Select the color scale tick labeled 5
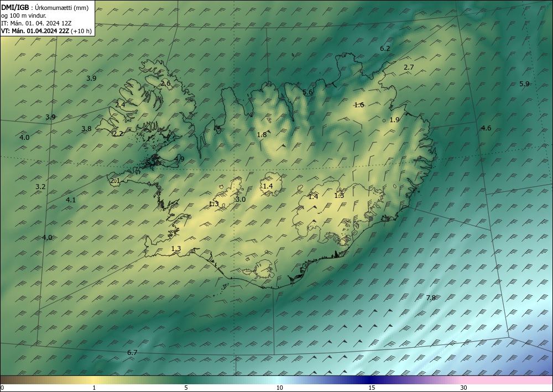The image size is (553, 392). tap(186, 388)
